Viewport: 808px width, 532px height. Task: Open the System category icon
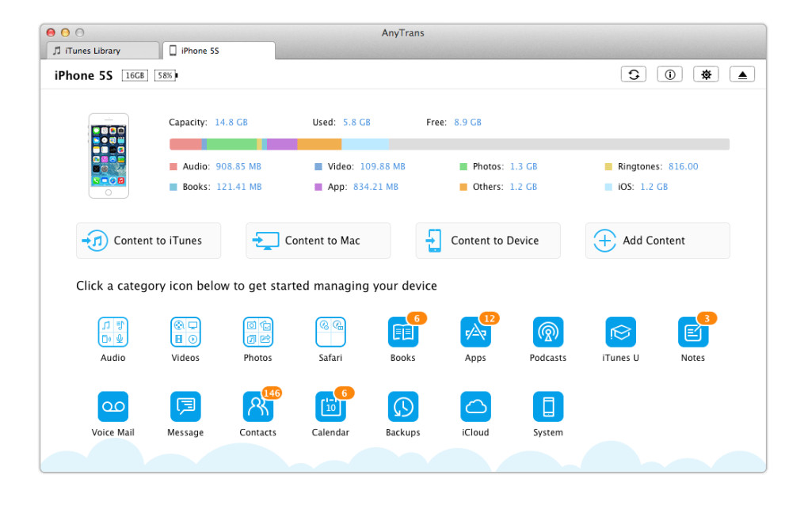tap(548, 407)
